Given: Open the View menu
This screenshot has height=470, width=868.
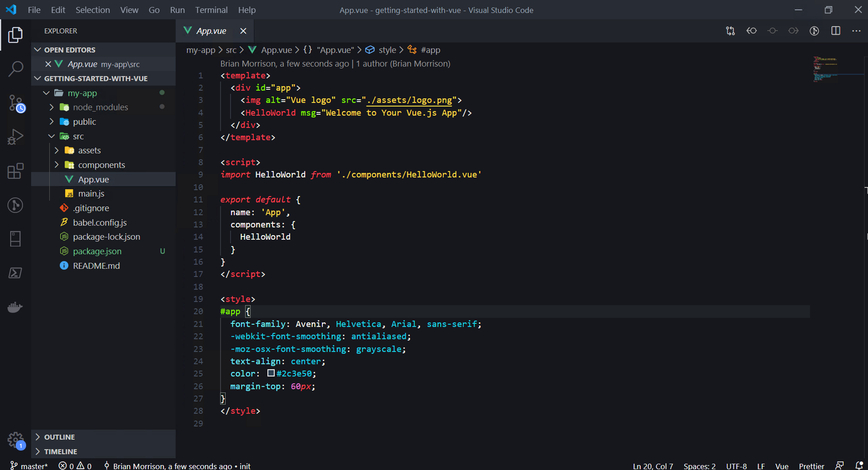Looking at the screenshot, I should tap(129, 10).
